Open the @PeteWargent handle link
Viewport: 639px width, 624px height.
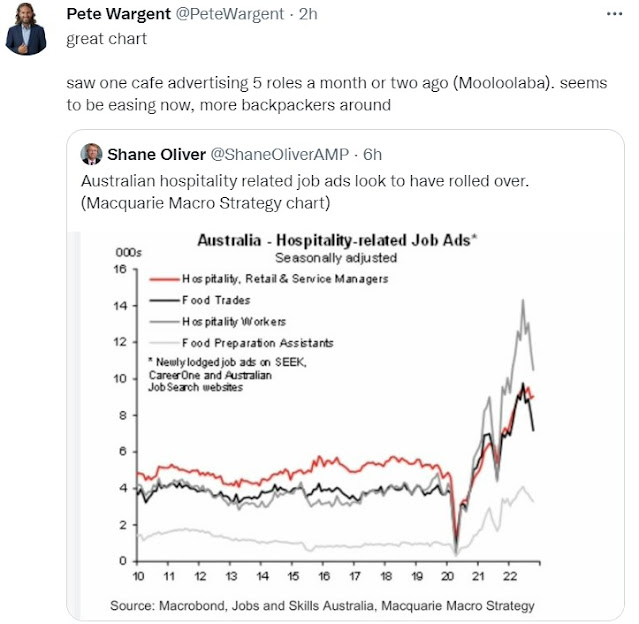(x=229, y=14)
